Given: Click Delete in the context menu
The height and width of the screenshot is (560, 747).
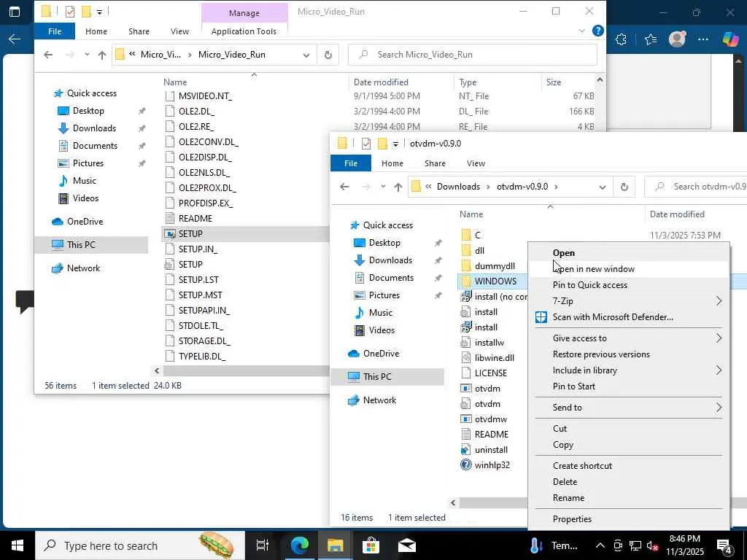Looking at the screenshot, I should (x=628, y=482).
